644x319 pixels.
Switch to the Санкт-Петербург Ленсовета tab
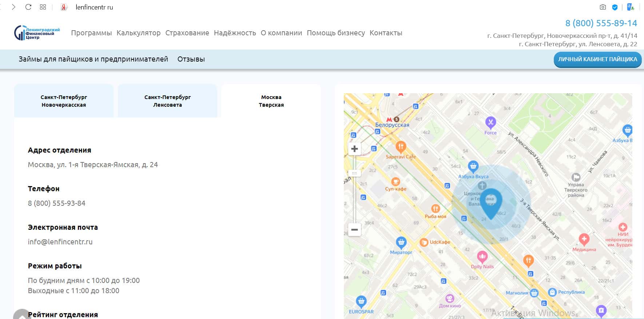[x=167, y=101]
